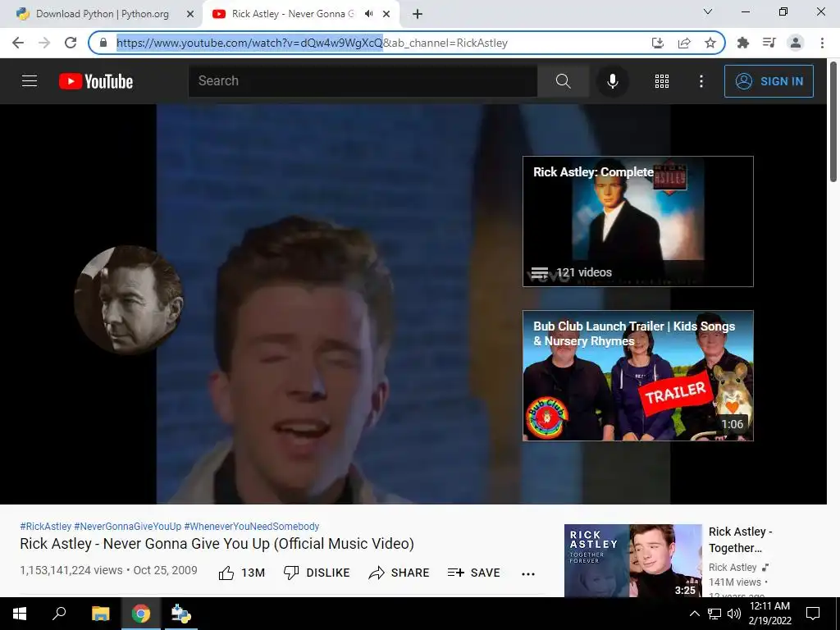Go to the YouTube home logo
The image size is (840, 630).
click(96, 81)
